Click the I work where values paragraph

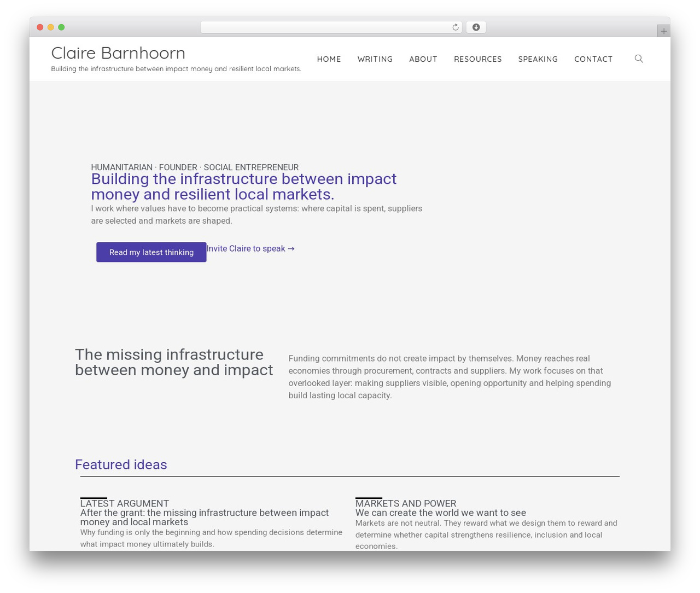(256, 214)
